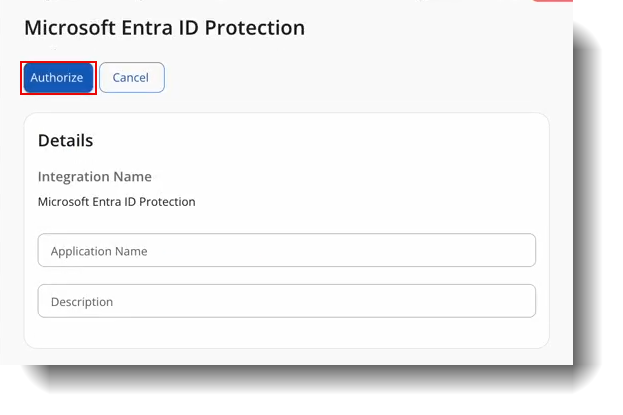This screenshot has width=623, height=415.
Task: Select the Microsoft Entra ID Protection integration value
Action: [x=116, y=202]
